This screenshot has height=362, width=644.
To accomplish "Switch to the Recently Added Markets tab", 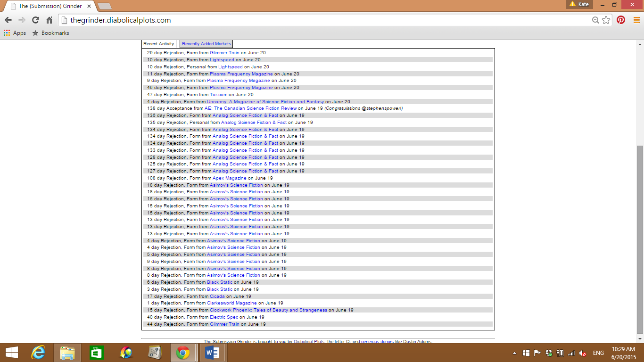I will click(x=206, y=44).
